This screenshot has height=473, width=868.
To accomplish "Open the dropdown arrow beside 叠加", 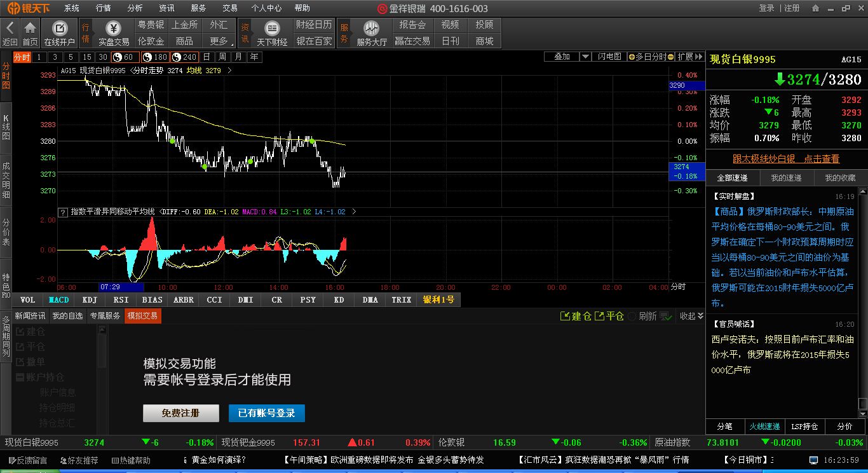I will pyautogui.click(x=585, y=57).
